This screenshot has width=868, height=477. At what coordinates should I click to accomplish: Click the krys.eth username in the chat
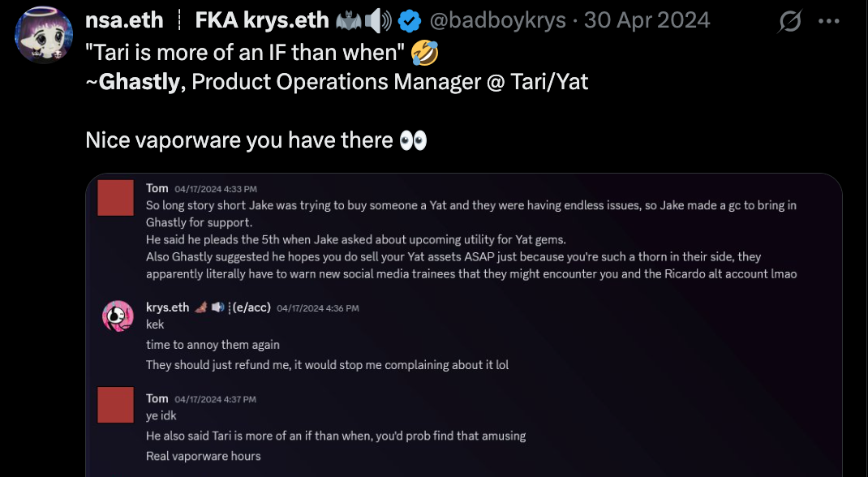coord(167,307)
